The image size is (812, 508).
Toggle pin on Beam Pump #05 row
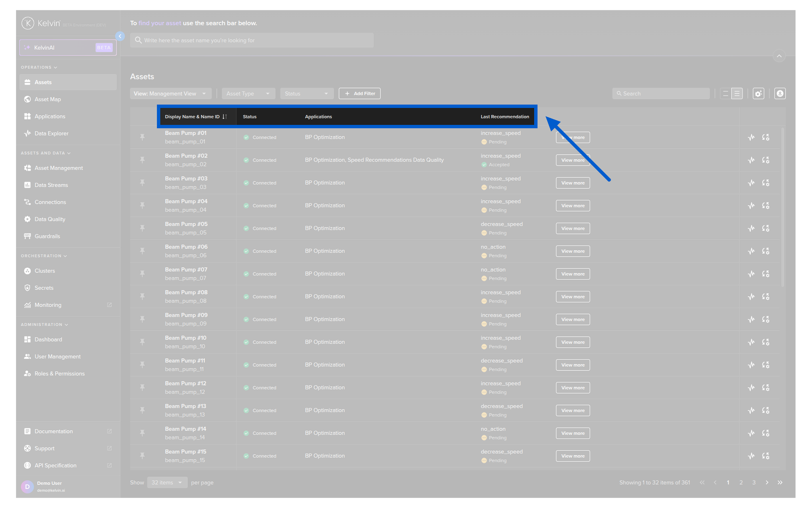[x=142, y=228]
